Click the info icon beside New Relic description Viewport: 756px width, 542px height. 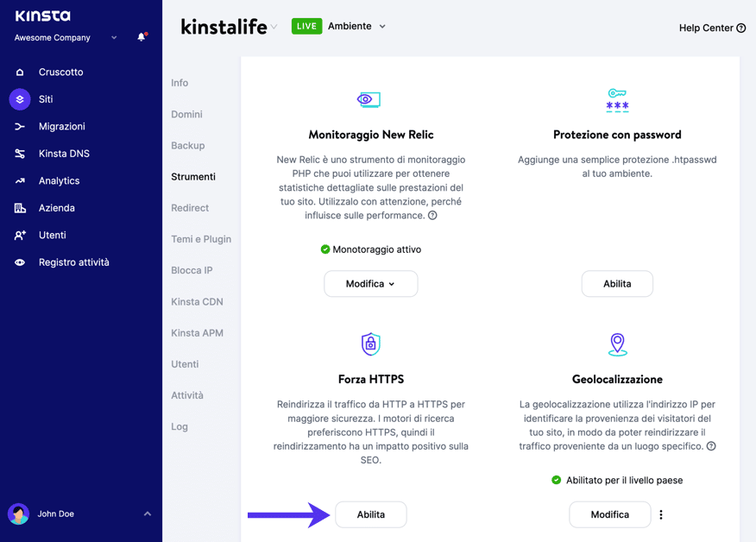[432, 216]
